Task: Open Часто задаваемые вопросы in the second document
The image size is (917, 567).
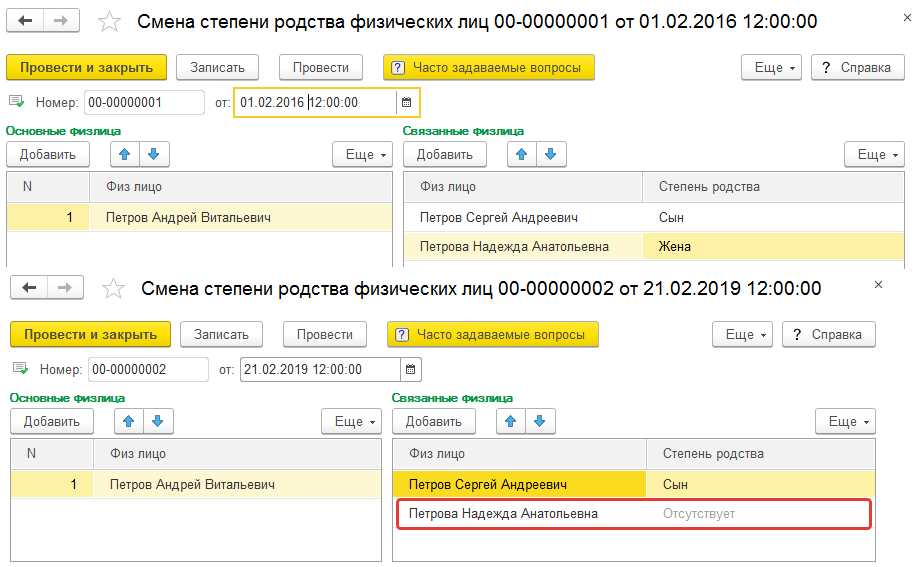Action: point(492,334)
